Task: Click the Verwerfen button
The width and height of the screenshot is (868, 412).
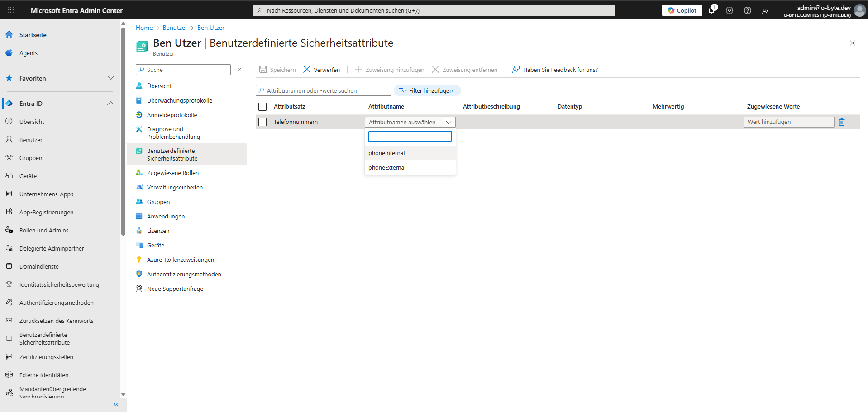Action: 322,70
